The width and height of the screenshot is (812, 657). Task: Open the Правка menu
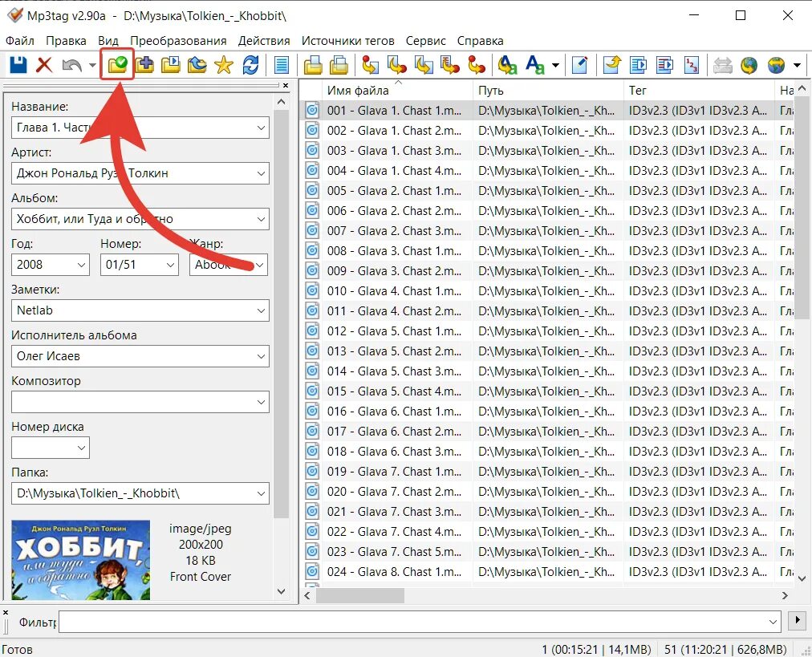tap(66, 40)
